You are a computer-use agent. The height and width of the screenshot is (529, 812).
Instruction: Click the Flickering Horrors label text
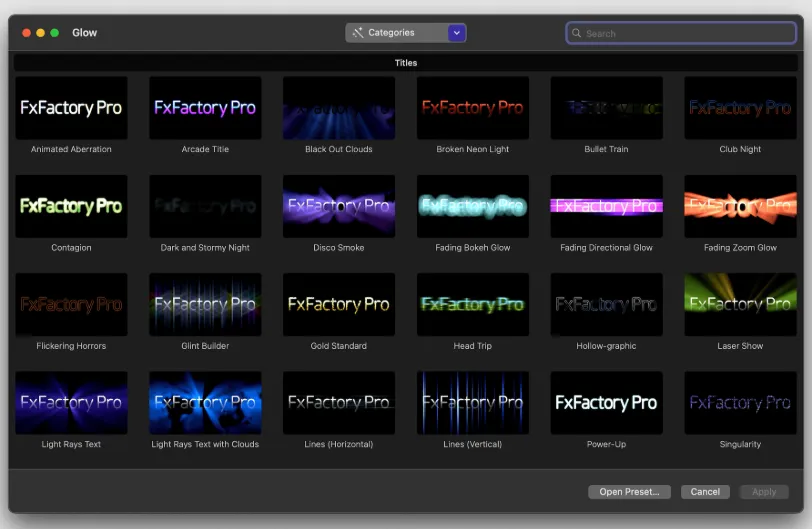click(x=71, y=346)
